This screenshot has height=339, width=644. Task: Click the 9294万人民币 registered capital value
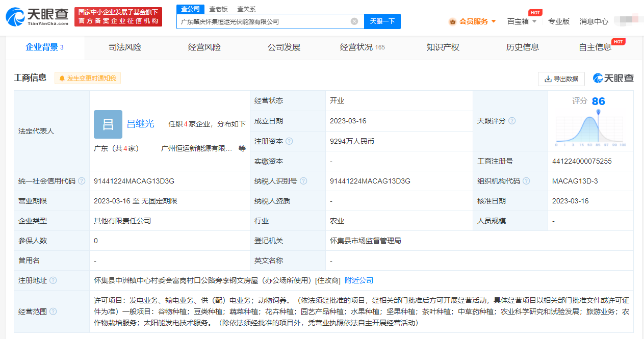[352, 141]
